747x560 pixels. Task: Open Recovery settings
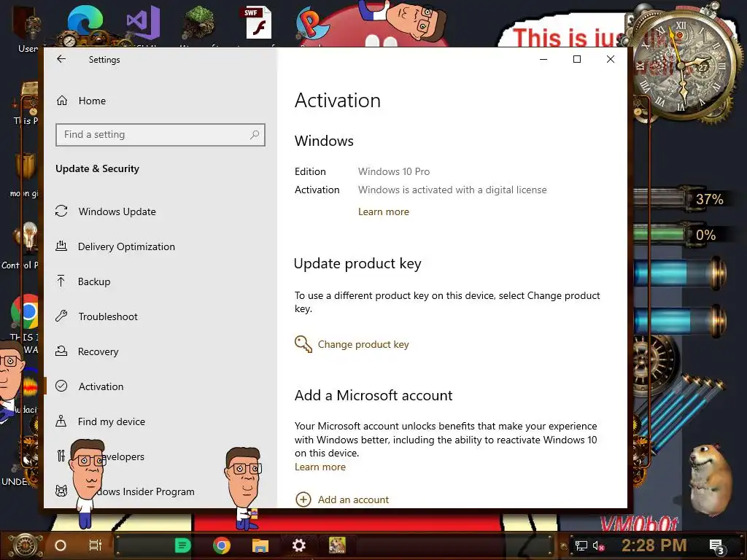(x=98, y=351)
